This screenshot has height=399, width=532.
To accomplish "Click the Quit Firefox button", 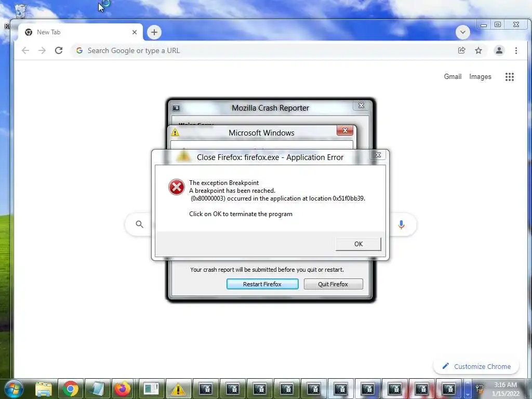I will point(333,284).
